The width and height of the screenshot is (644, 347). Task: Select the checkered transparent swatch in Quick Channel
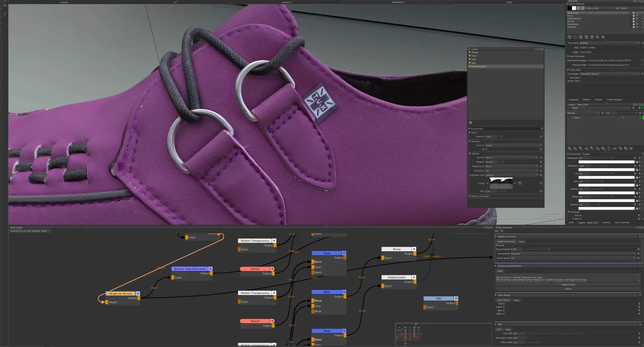point(583,8)
